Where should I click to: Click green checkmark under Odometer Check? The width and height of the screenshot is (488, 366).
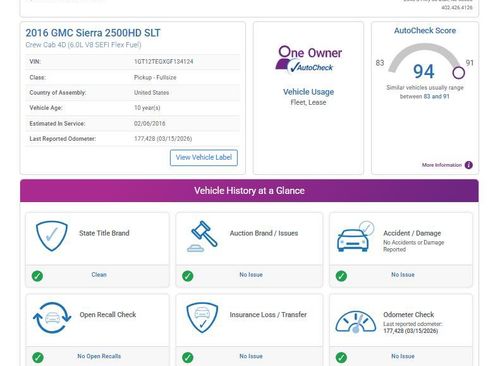point(341,358)
